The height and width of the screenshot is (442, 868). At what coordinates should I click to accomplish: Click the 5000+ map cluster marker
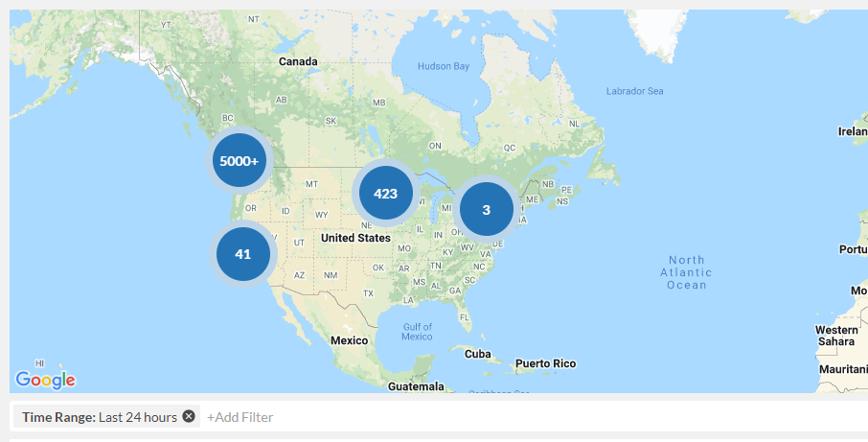pyautogui.click(x=239, y=161)
